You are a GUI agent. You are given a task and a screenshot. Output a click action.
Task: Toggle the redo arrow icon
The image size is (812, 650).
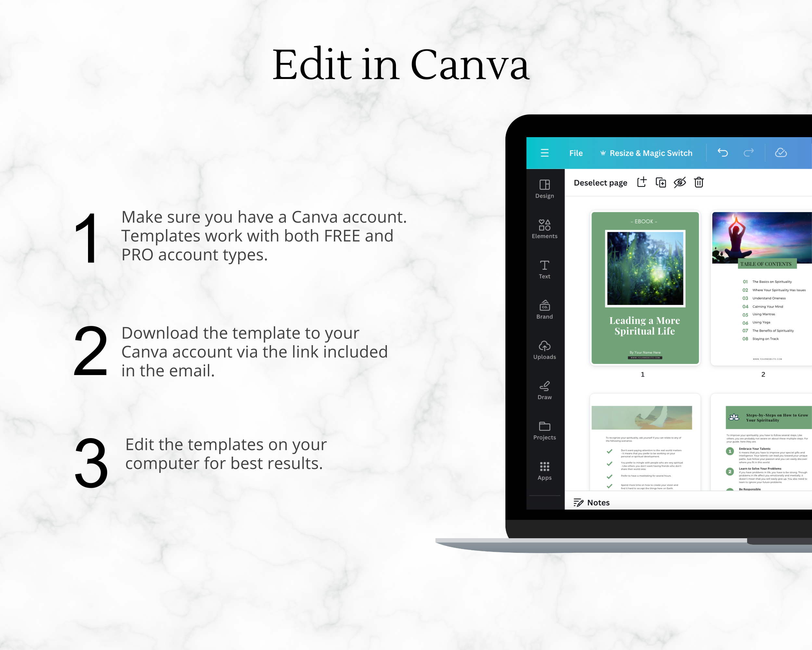748,153
